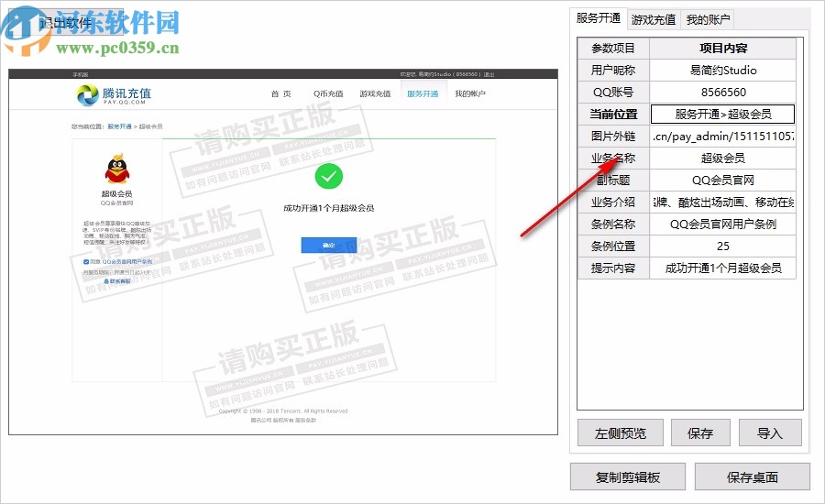Click the QQ账号 row label

coord(613,92)
